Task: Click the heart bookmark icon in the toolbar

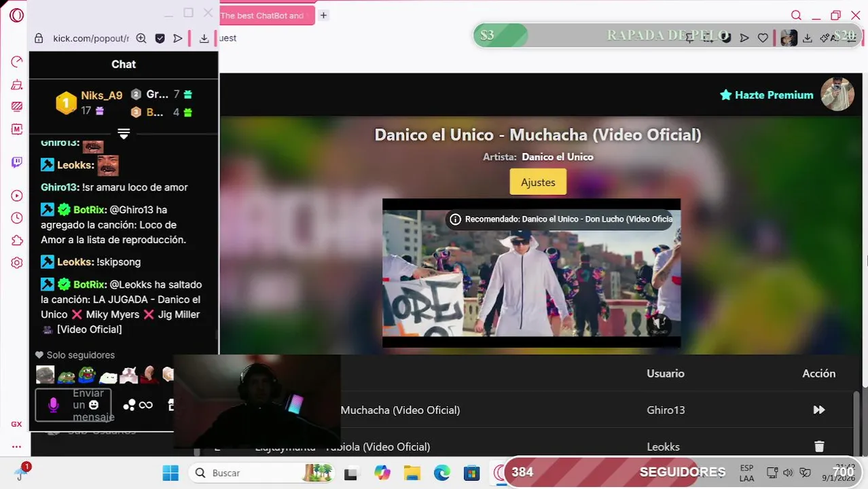Action: [x=763, y=38]
